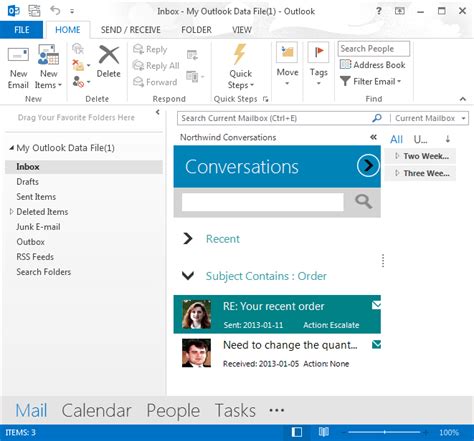Image resolution: width=474 pixels, height=441 pixels.
Task: Open the VIEW tab
Action: click(x=242, y=30)
